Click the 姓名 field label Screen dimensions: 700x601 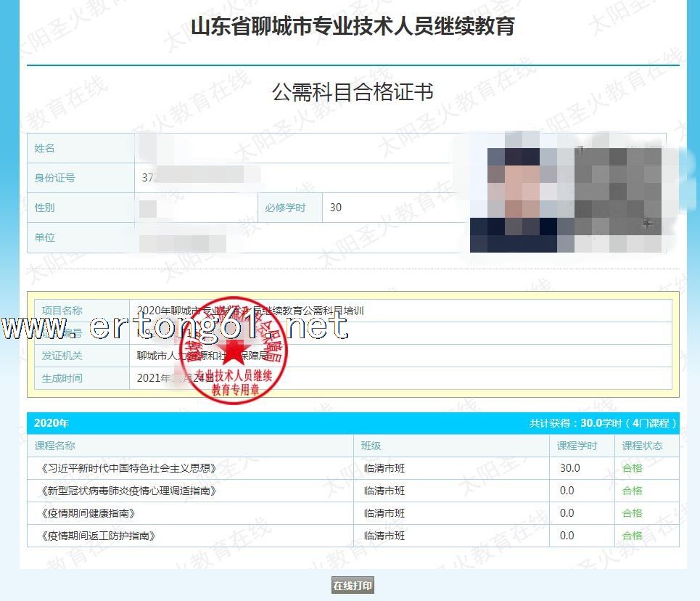pyautogui.click(x=45, y=148)
